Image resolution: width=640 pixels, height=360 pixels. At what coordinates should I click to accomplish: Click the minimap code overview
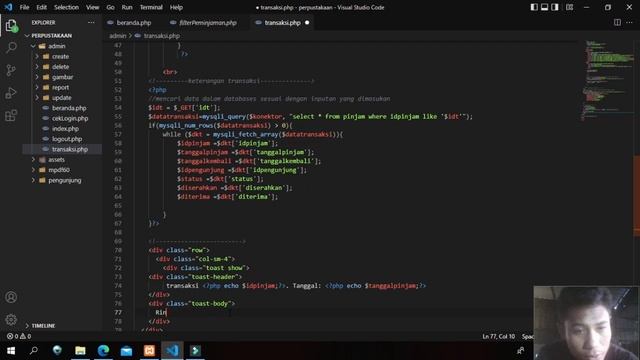tap(608, 82)
